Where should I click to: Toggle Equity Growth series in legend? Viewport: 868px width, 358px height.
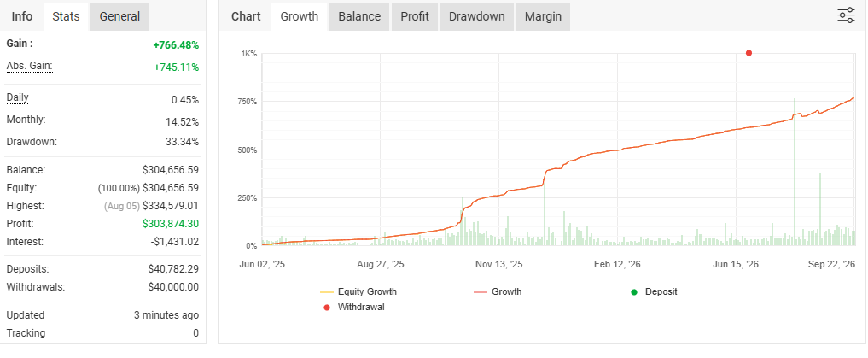tap(358, 291)
